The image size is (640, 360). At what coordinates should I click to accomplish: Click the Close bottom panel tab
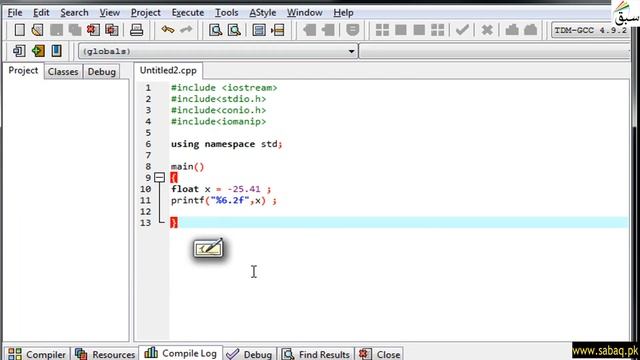[x=380, y=354]
